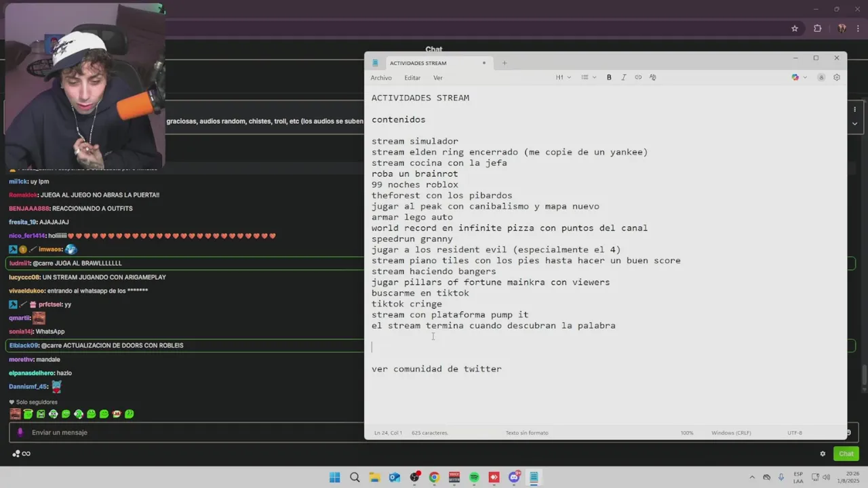868x488 pixels.
Task: Click the line 'buscarme en tiktok'
Action: point(420,293)
